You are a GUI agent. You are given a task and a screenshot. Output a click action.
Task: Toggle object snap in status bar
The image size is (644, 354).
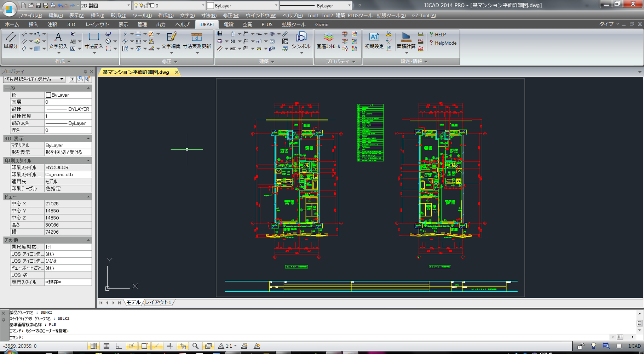tap(144, 346)
